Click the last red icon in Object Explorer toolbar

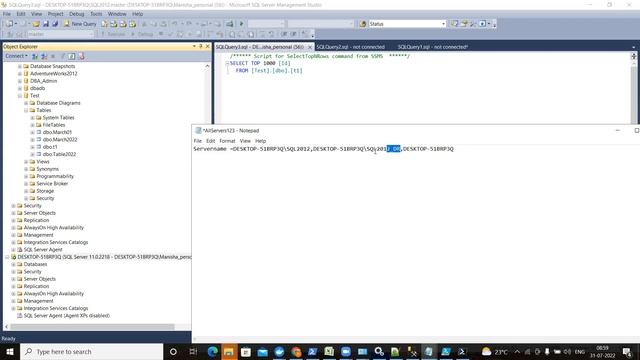click(81, 56)
